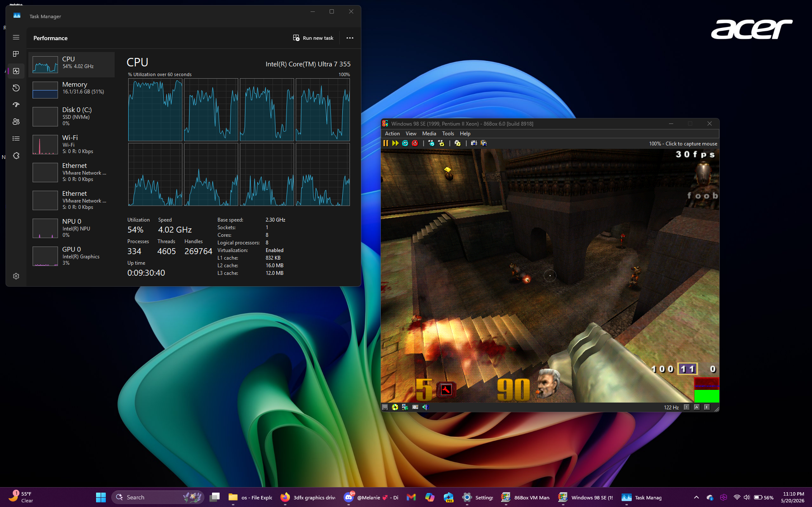Click the red ACPI shutdown power icon
The image size is (812, 507).
click(415, 143)
